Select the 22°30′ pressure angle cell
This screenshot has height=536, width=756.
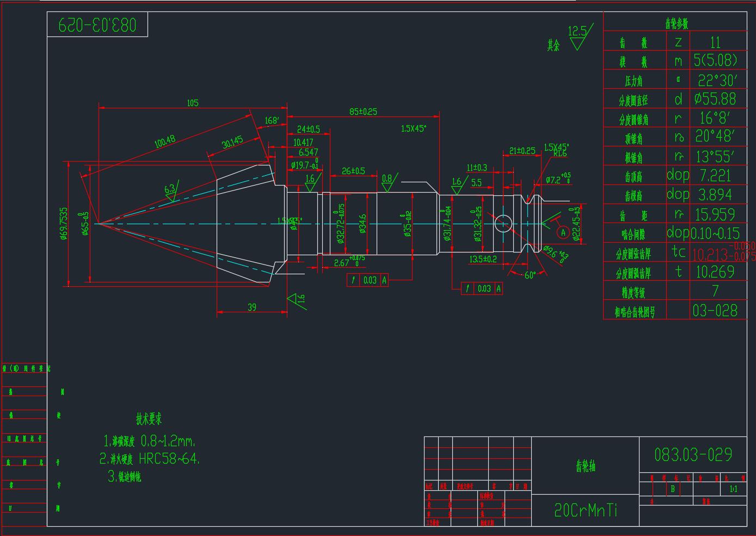717,81
